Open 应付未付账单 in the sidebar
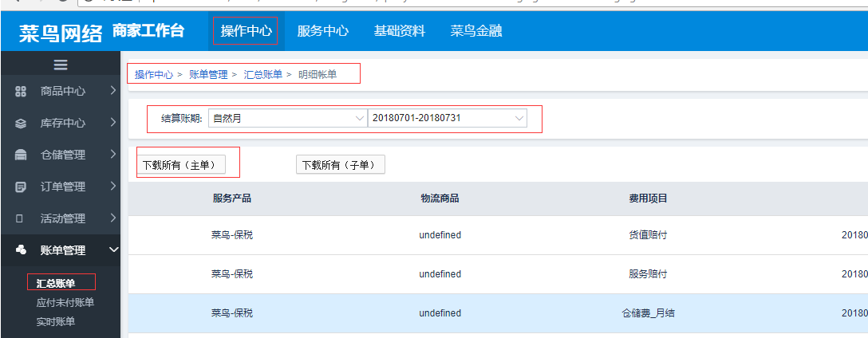The width and height of the screenshot is (868, 338). click(65, 302)
